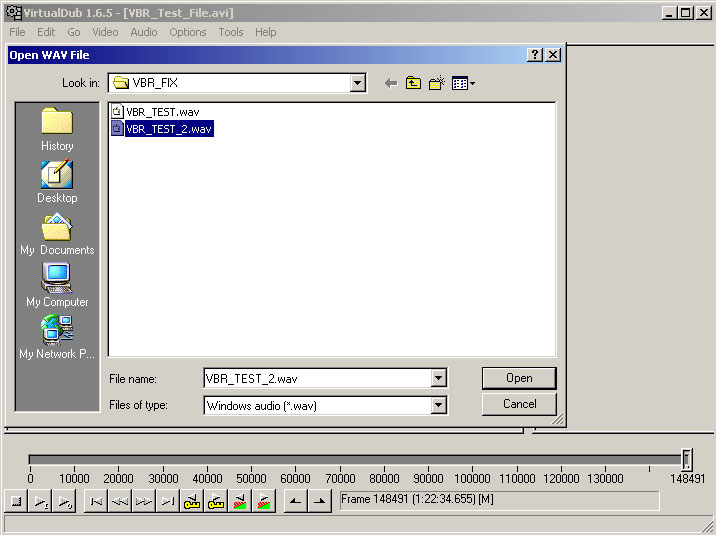Open the Edit menu

(46, 32)
